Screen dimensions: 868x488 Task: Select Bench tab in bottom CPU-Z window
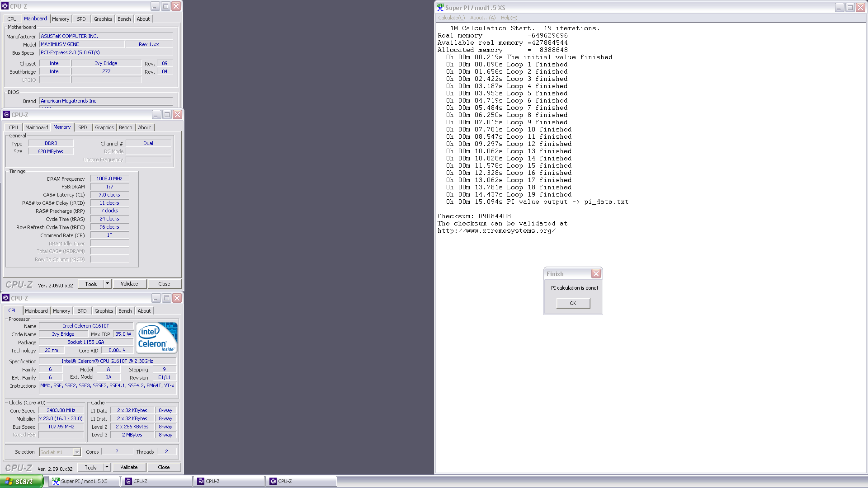coord(125,311)
